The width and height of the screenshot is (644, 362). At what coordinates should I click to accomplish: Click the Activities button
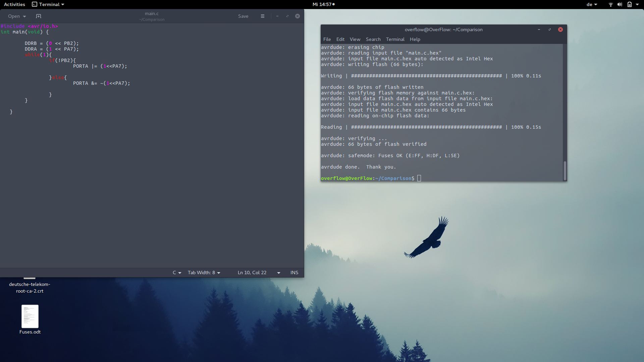(14, 4)
